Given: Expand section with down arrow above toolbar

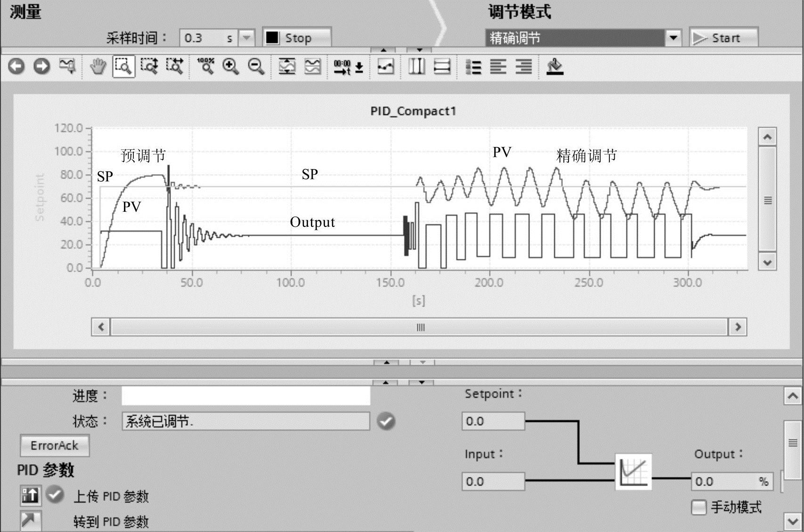Looking at the screenshot, I should coord(420,49).
